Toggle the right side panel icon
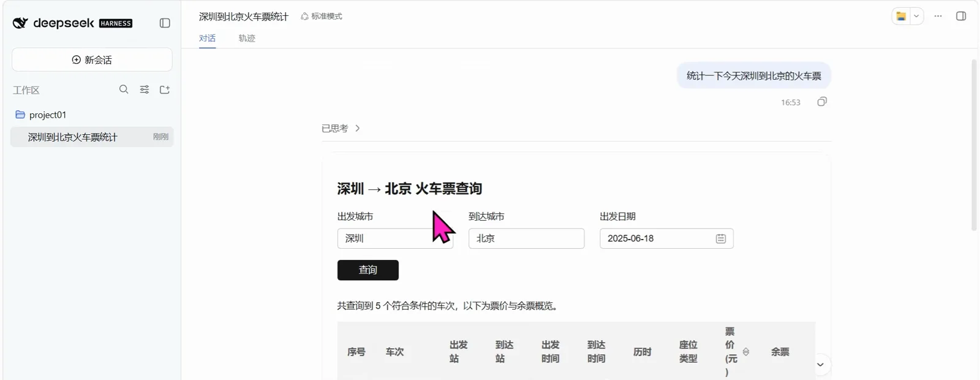Viewport: 980px width, 380px height. 961,17
